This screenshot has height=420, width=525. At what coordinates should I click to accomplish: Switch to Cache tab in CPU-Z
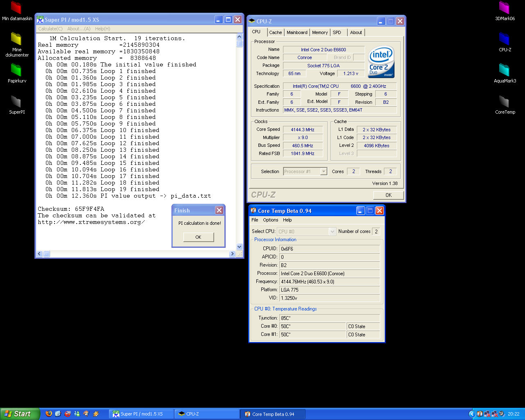point(276,32)
